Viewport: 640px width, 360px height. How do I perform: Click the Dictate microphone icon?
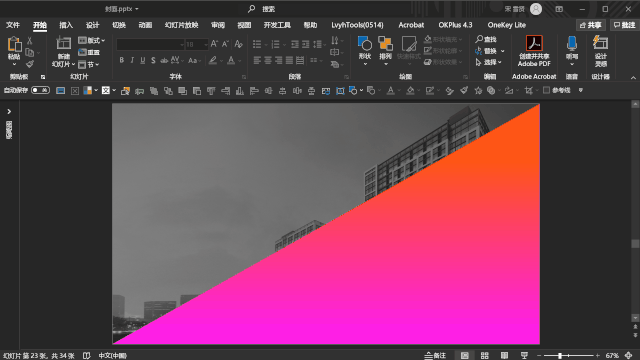point(572,43)
